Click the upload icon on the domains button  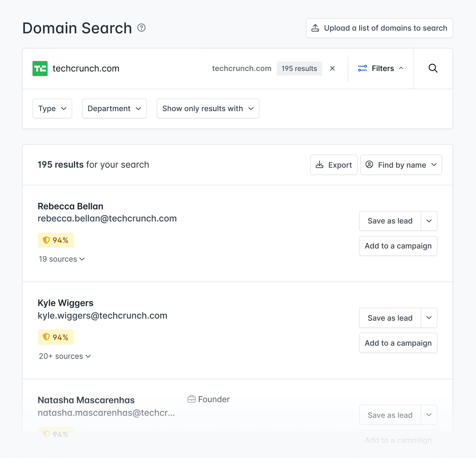(315, 28)
